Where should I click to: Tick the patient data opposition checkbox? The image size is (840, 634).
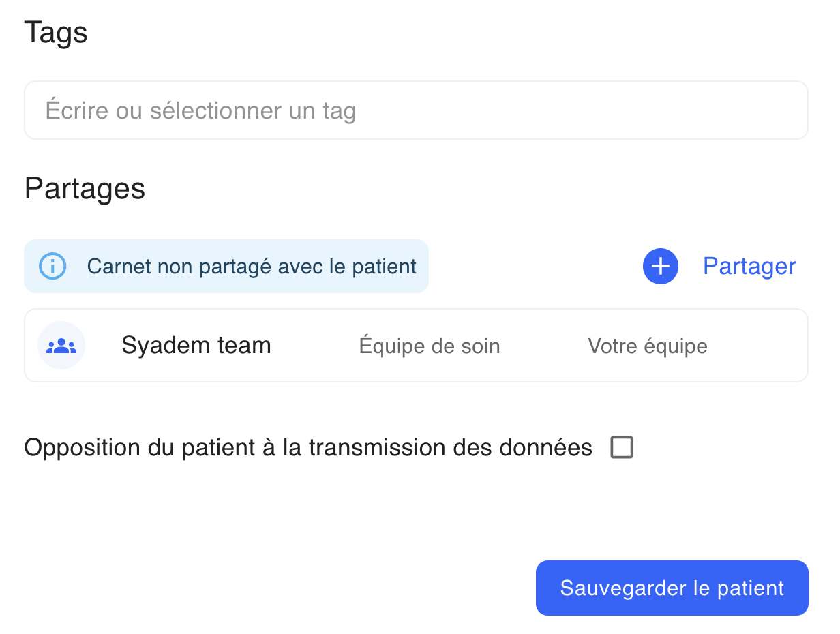coord(622,448)
